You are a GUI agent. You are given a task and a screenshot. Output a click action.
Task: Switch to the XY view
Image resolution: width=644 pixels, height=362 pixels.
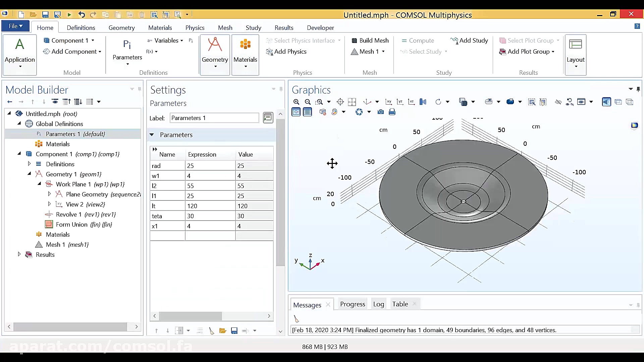click(x=388, y=102)
